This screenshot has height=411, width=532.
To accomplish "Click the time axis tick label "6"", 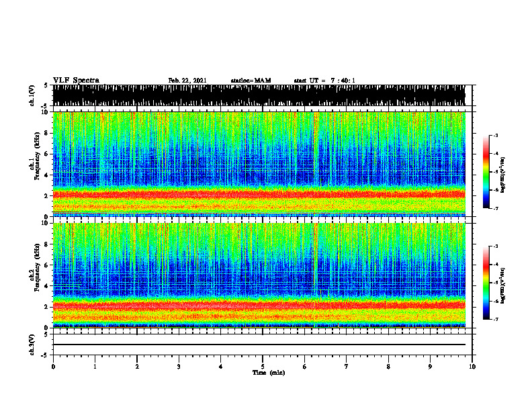I will pyautogui.click(x=304, y=367).
